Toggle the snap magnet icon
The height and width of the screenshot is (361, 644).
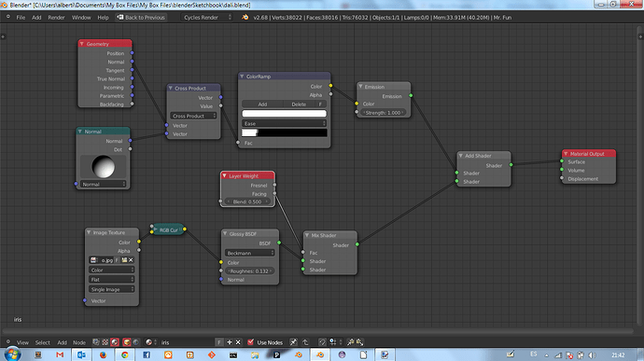(322, 342)
